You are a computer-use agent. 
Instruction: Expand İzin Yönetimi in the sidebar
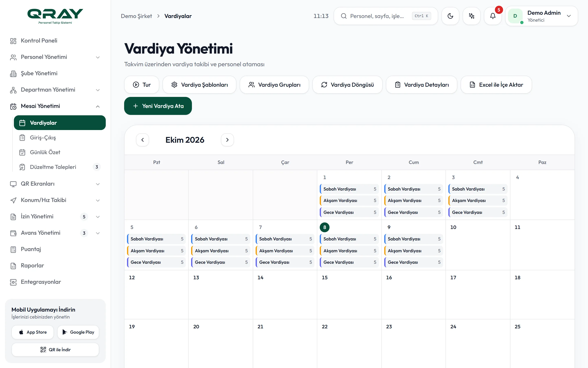[55, 216]
